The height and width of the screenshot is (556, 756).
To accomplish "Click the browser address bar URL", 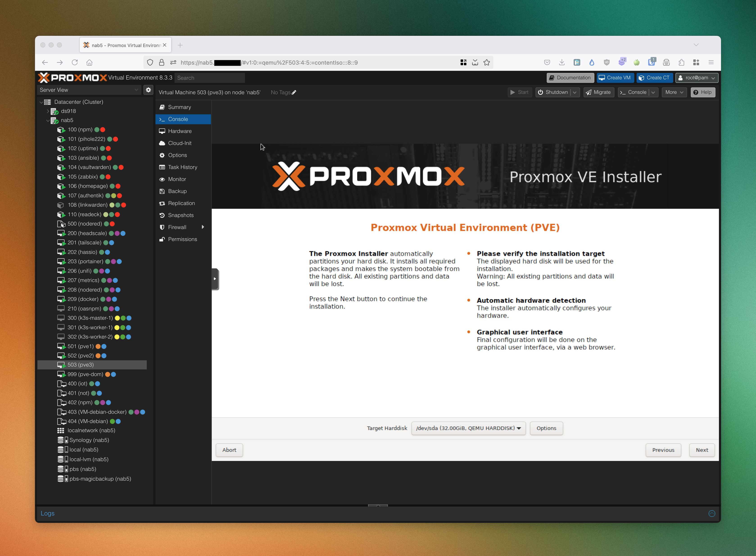I will (269, 62).
